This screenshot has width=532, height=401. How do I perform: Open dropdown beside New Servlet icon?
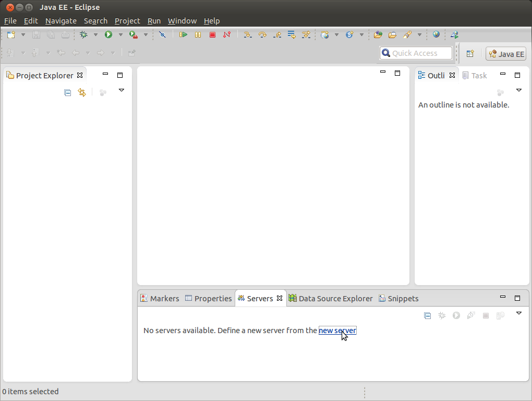coord(361,34)
